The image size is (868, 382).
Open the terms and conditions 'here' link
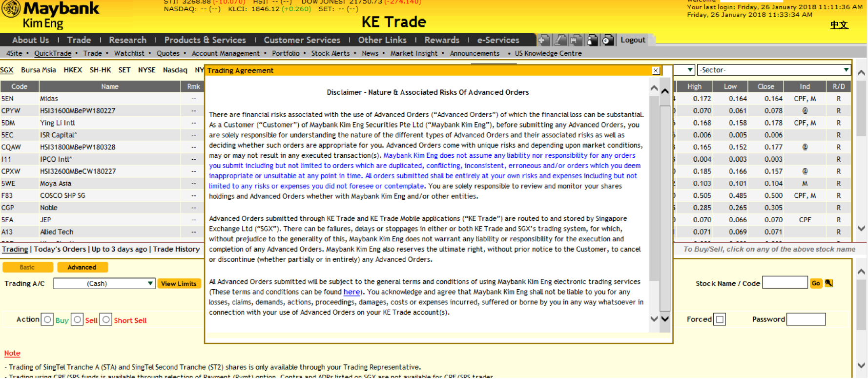[351, 292]
